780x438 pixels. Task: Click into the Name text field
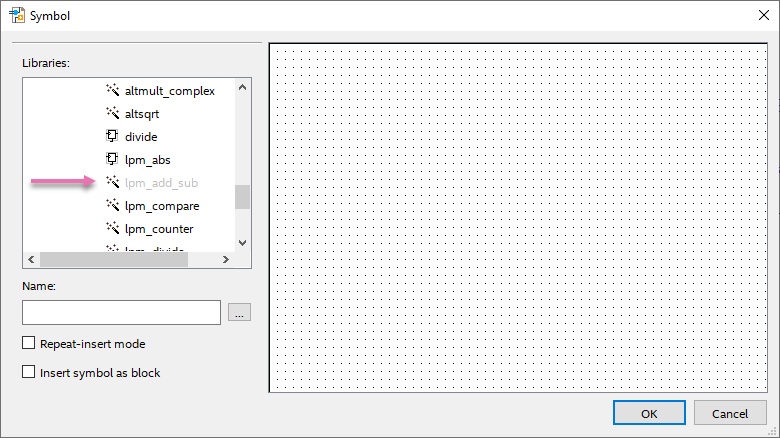click(121, 313)
